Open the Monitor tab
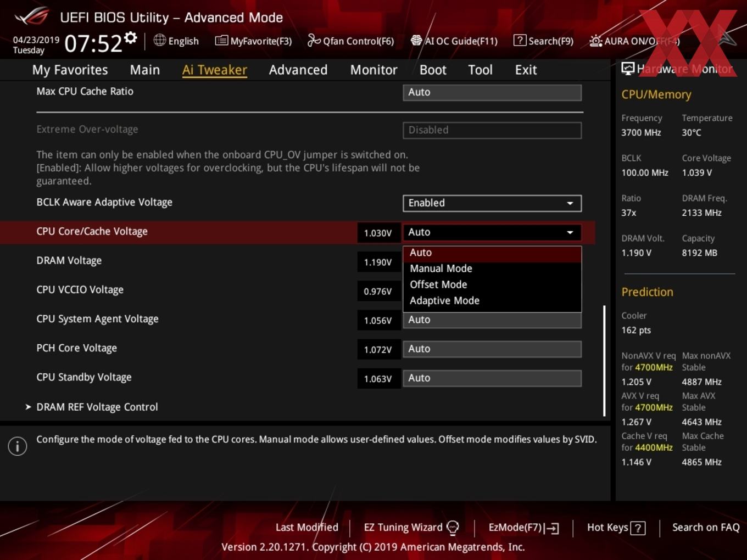Viewport: 747px width, 560px height. click(x=374, y=70)
